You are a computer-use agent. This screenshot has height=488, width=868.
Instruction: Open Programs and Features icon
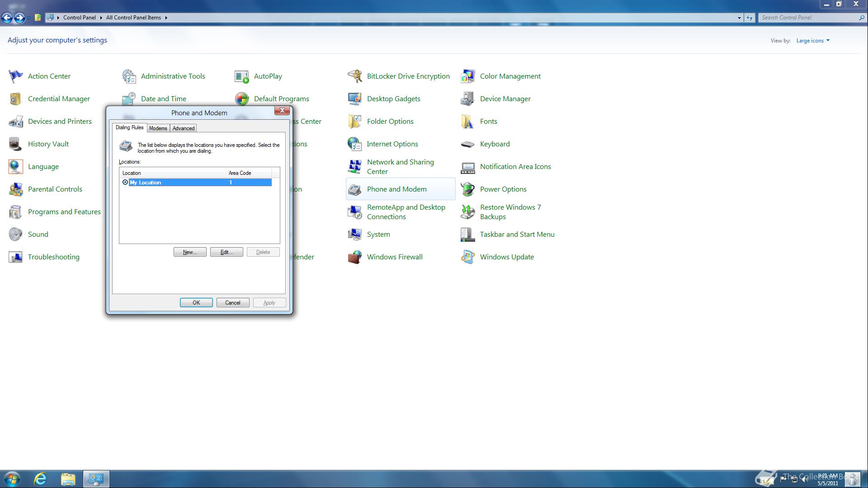(x=16, y=212)
